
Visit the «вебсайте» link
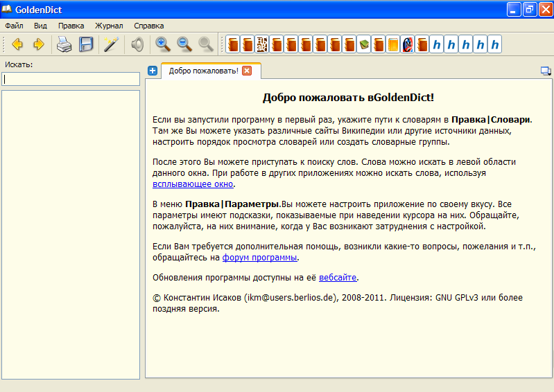point(338,278)
